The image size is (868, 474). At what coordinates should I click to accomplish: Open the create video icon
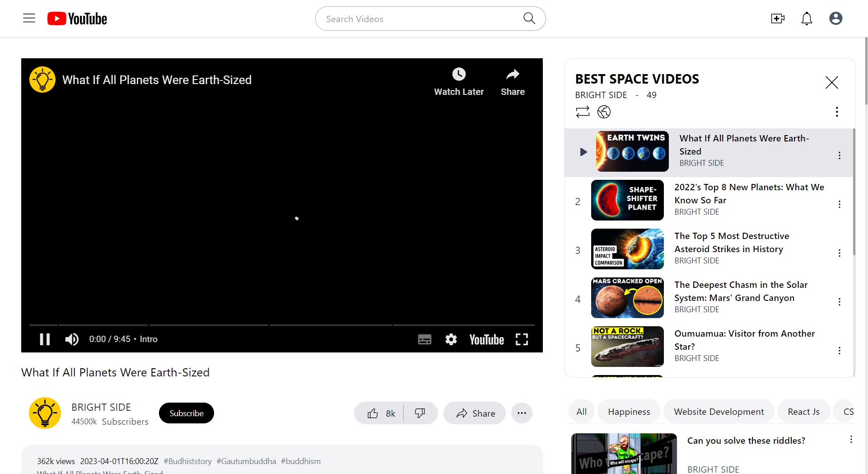pyautogui.click(x=777, y=19)
